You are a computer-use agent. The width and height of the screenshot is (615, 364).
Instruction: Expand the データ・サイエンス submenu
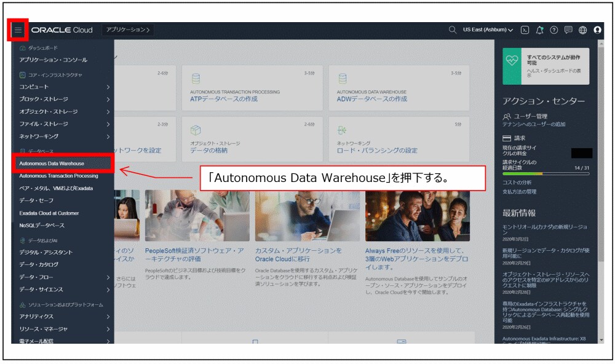tap(65, 290)
